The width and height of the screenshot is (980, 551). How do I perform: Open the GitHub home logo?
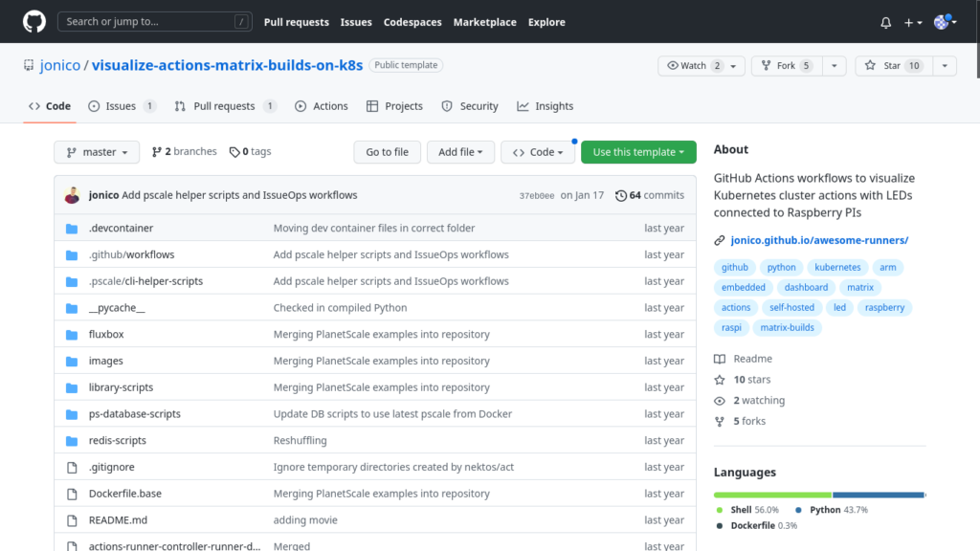click(33, 21)
